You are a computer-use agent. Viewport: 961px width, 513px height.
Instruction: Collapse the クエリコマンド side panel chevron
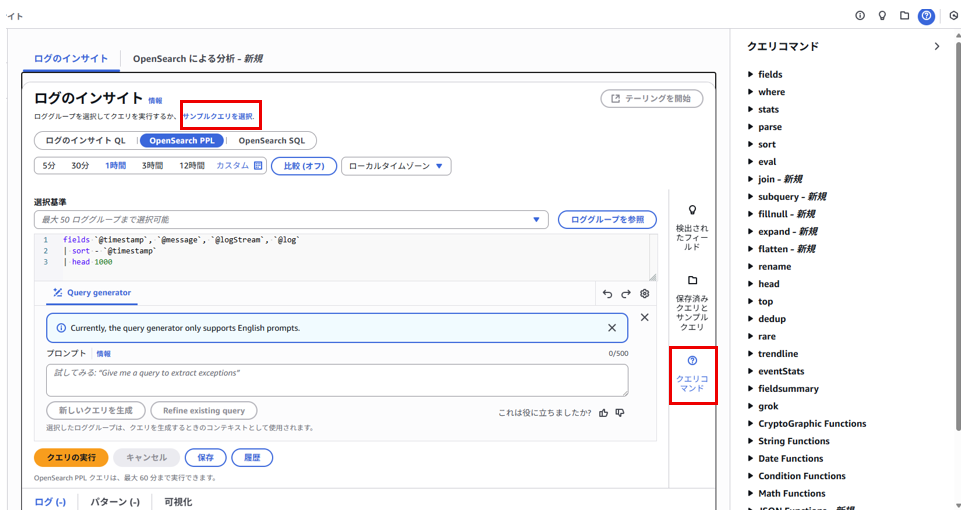pyautogui.click(x=936, y=47)
